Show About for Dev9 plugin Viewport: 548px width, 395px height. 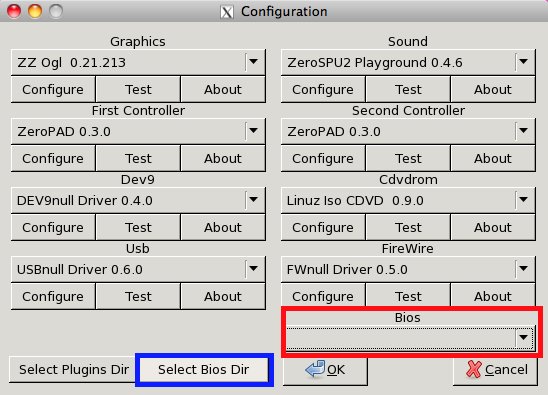click(223, 228)
